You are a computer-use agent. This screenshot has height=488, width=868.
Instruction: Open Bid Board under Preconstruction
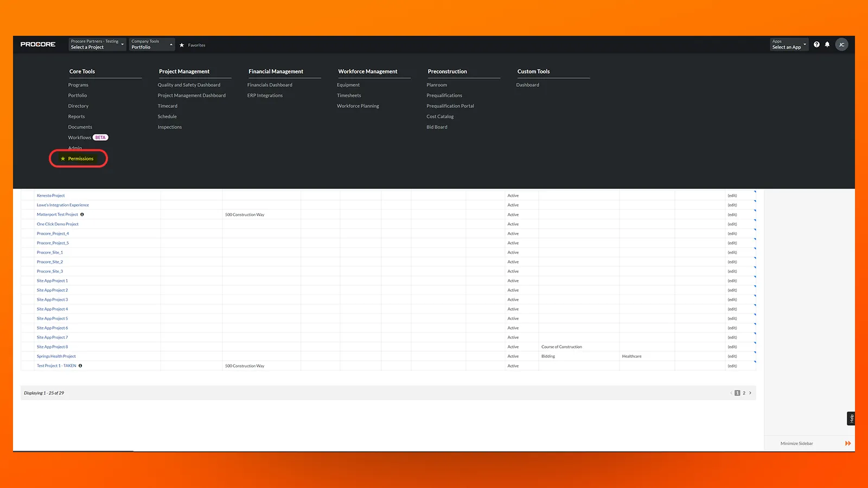tap(437, 127)
